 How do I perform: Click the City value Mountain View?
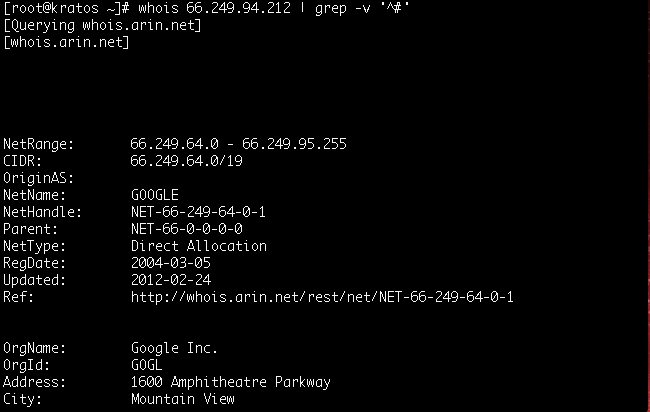tap(182, 400)
